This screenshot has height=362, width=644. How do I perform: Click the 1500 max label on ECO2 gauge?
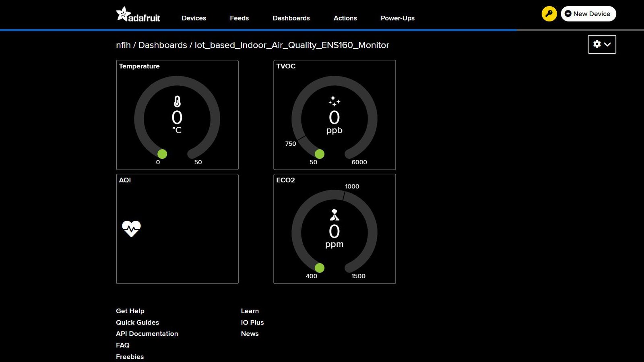(x=358, y=276)
